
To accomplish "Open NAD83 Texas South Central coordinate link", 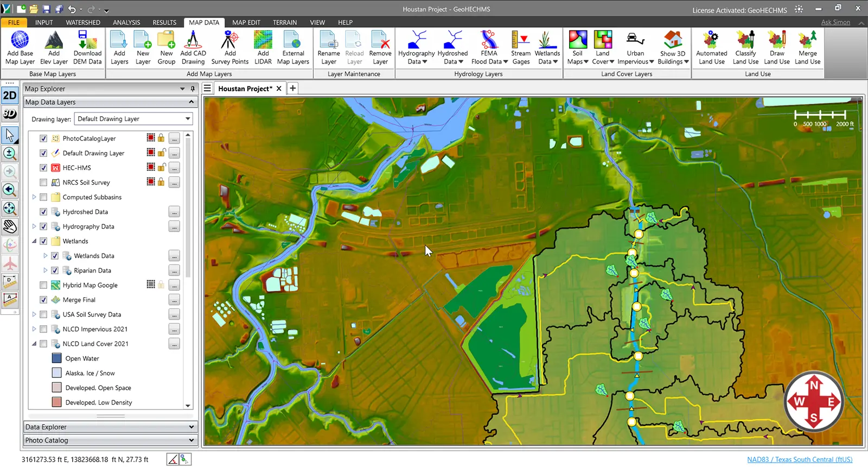I will click(x=800, y=459).
